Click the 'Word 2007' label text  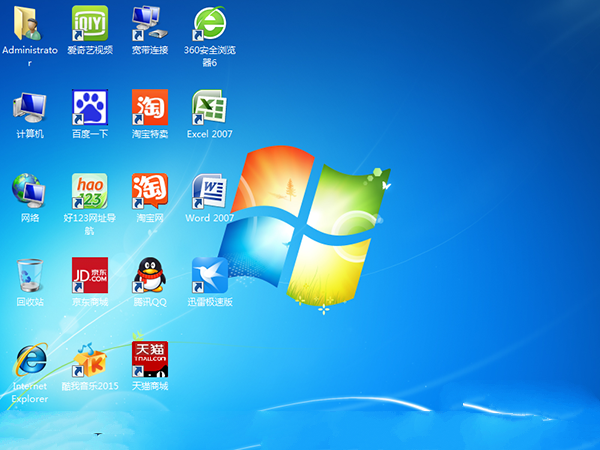pyautogui.click(x=209, y=218)
